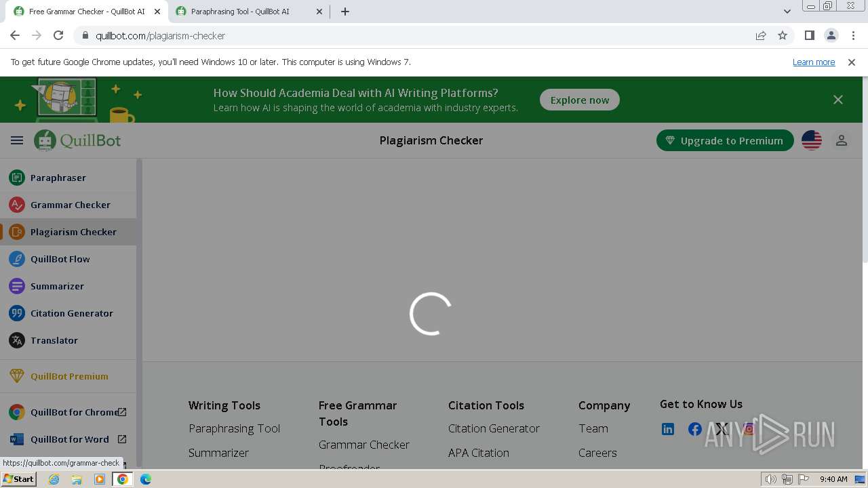Select the Citation Generator icon in sidebar
This screenshot has width=868, height=488.
point(17,313)
